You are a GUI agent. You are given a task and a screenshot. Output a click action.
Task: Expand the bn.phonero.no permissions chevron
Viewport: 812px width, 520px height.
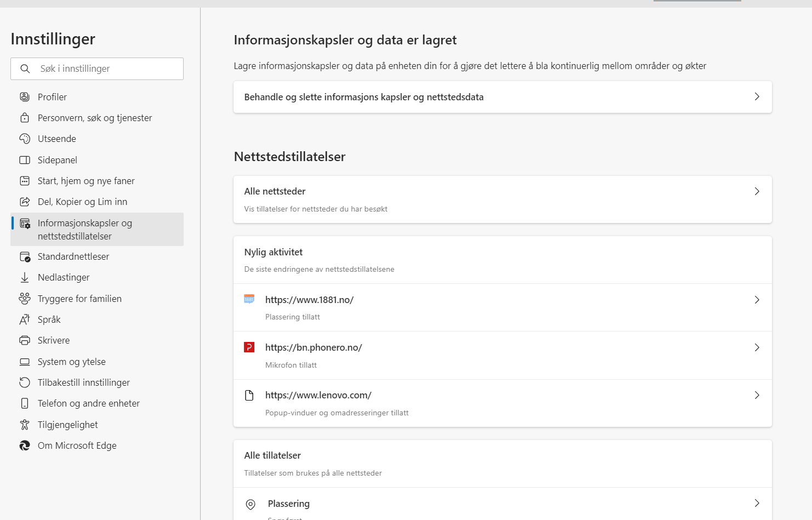point(757,347)
